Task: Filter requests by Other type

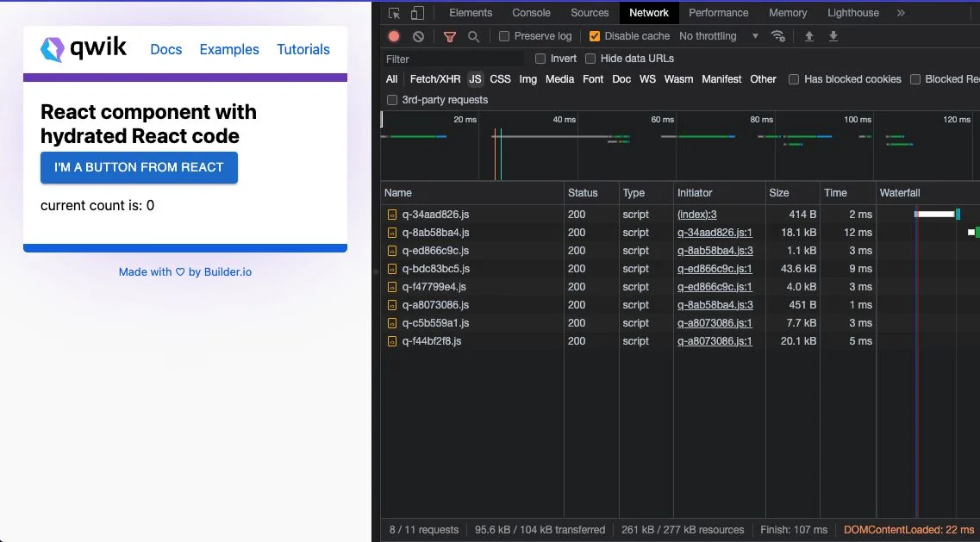Action: (x=763, y=79)
